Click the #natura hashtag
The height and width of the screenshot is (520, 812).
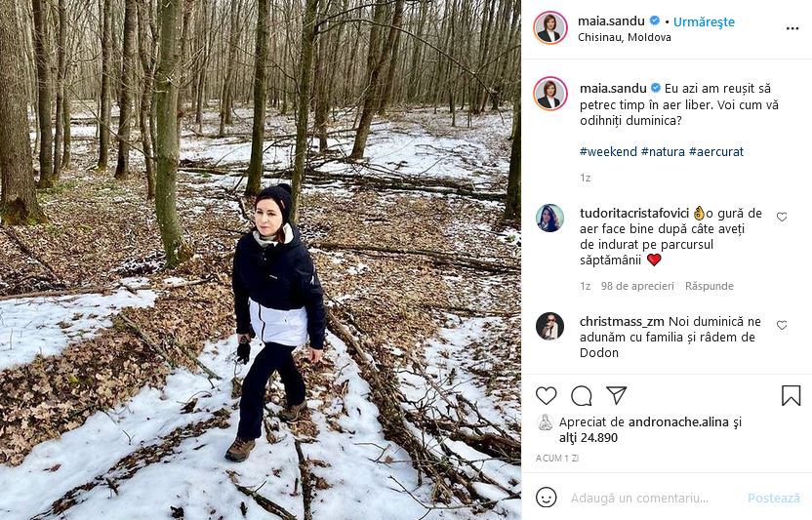tap(663, 152)
